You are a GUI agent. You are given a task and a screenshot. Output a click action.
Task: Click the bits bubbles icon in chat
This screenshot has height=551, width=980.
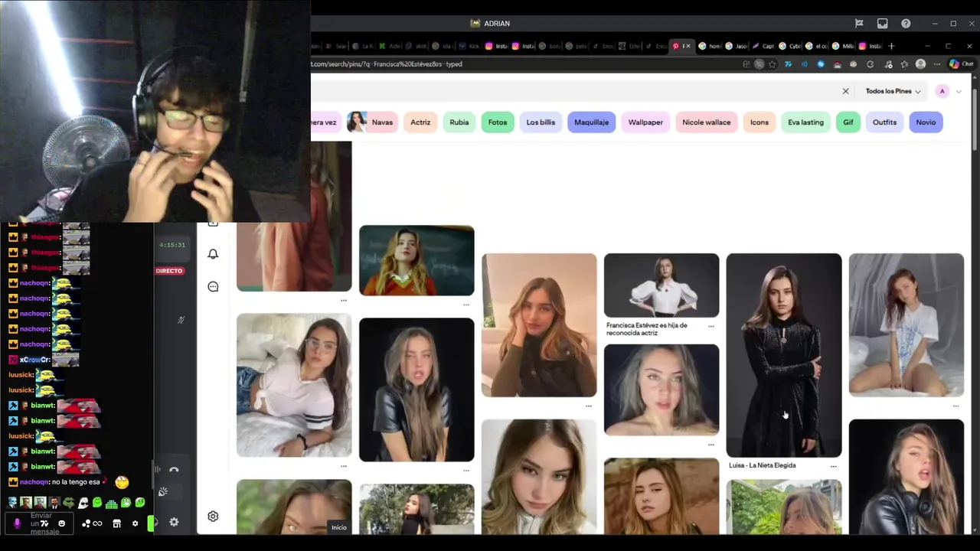87,523
